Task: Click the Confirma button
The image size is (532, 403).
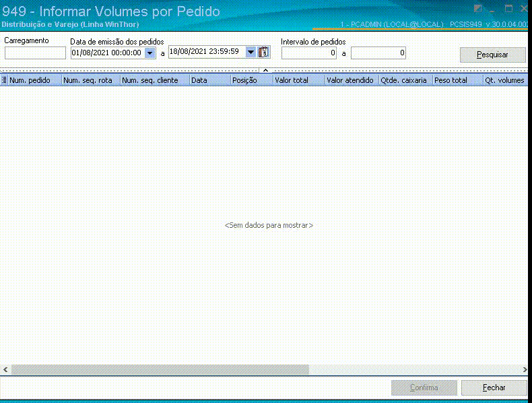Action: click(424, 387)
